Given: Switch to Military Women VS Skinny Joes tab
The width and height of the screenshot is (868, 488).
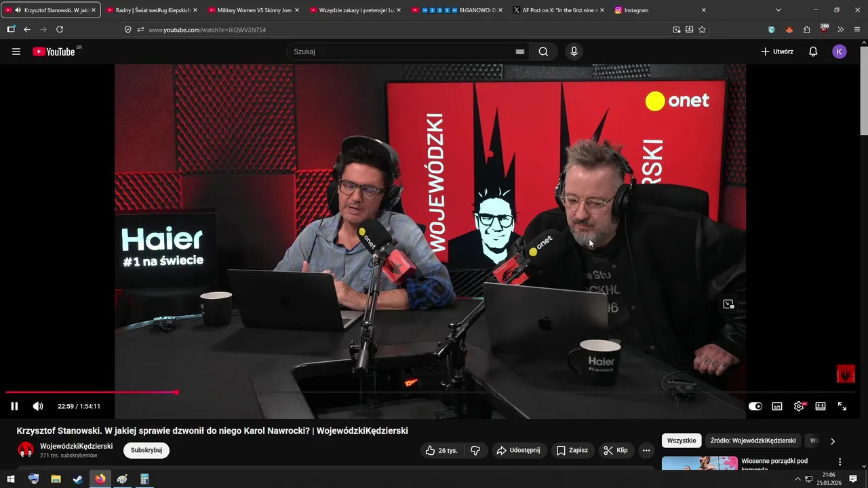Looking at the screenshot, I should pyautogui.click(x=254, y=10).
